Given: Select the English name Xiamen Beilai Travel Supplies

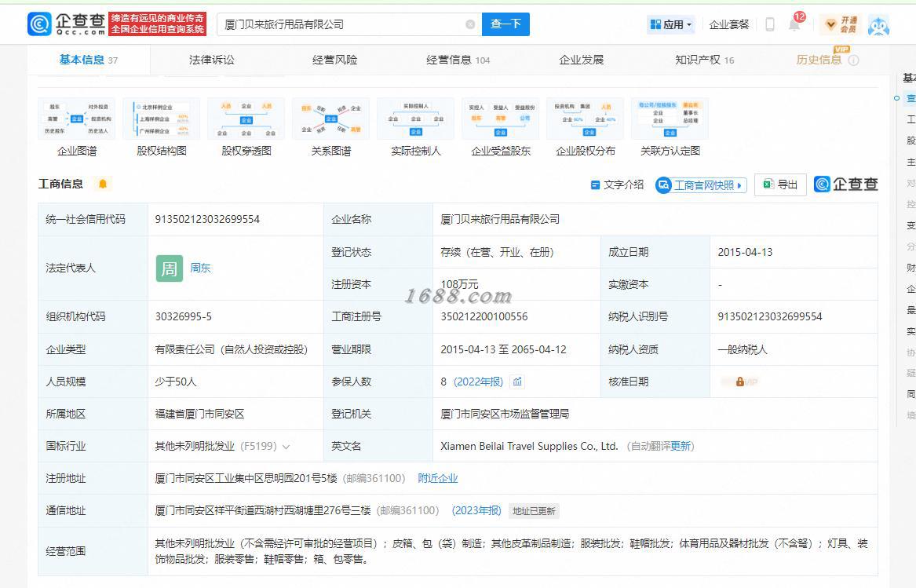Looking at the screenshot, I should (529, 446).
